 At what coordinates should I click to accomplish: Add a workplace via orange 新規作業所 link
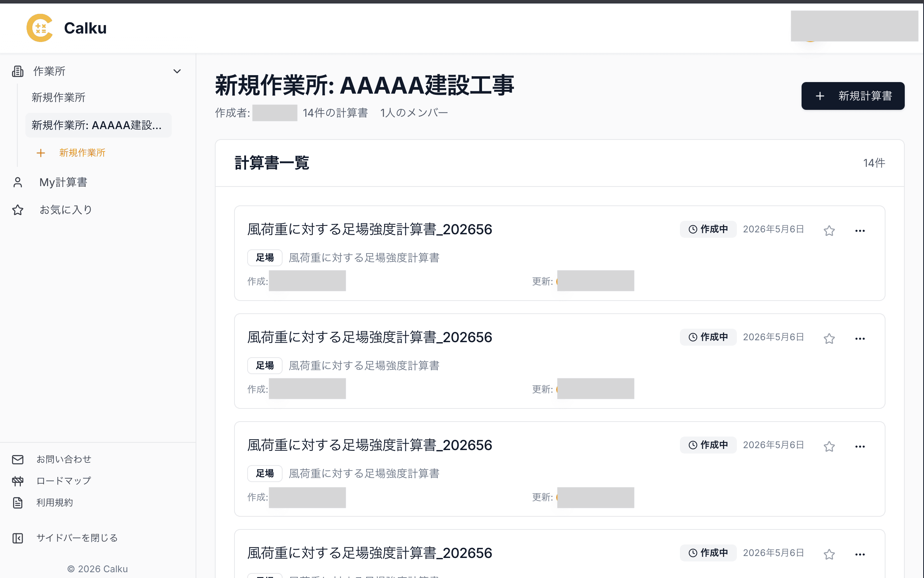[82, 153]
